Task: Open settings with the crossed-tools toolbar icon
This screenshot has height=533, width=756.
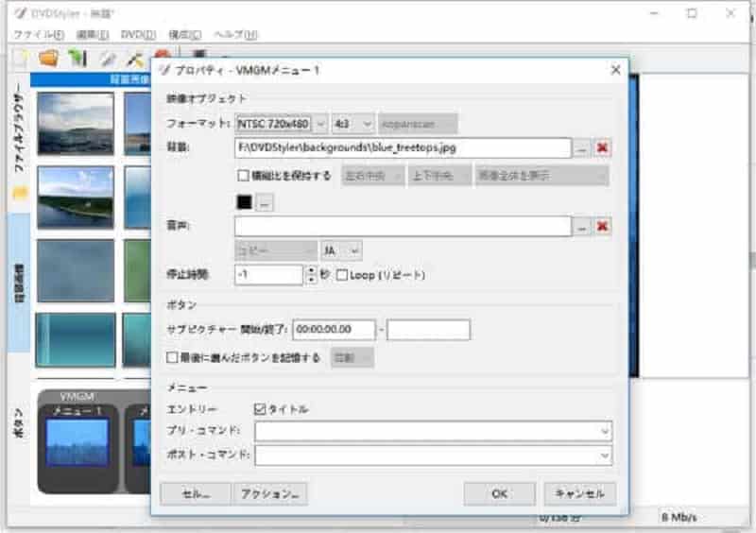Action: (x=135, y=59)
